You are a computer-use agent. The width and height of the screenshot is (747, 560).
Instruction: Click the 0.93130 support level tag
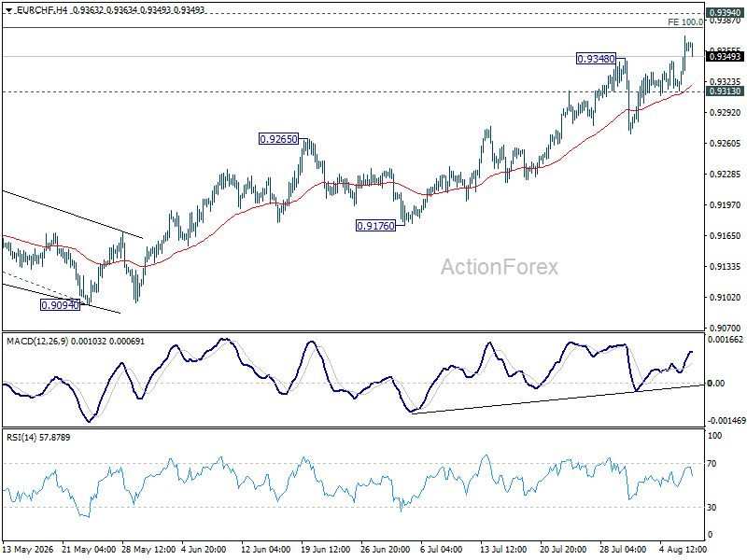tap(725, 91)
